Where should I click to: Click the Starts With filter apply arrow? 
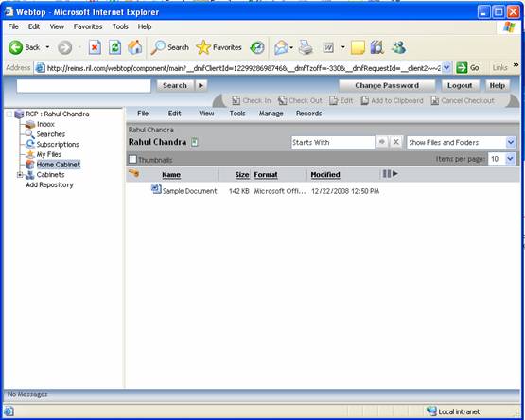tap(382, 142)
